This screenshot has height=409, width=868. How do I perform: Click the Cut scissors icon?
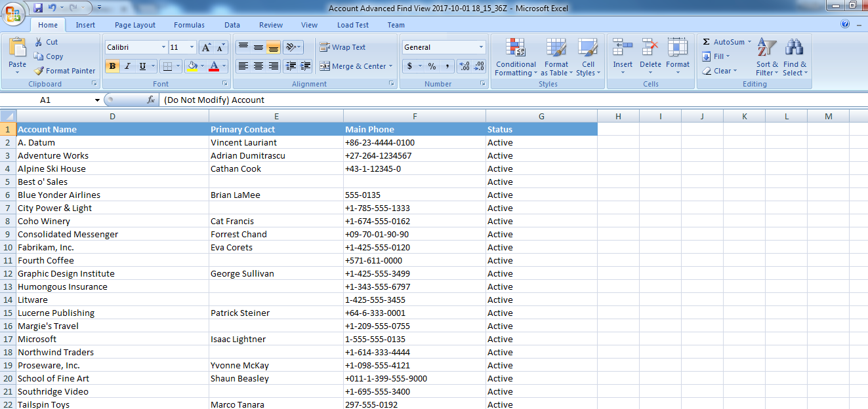(x=38, y=42)
